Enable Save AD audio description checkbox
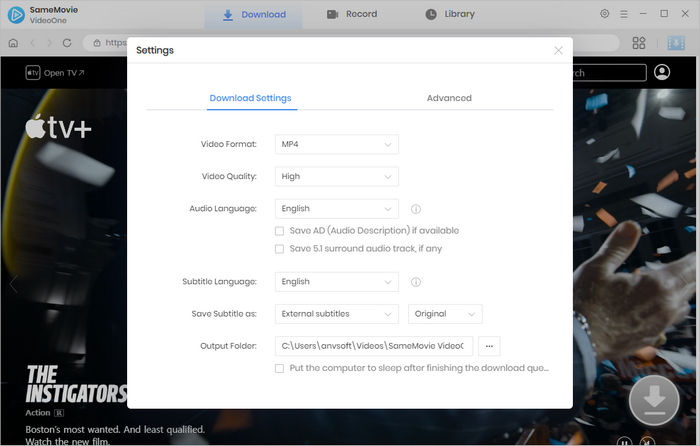 [x=279, y=231]
